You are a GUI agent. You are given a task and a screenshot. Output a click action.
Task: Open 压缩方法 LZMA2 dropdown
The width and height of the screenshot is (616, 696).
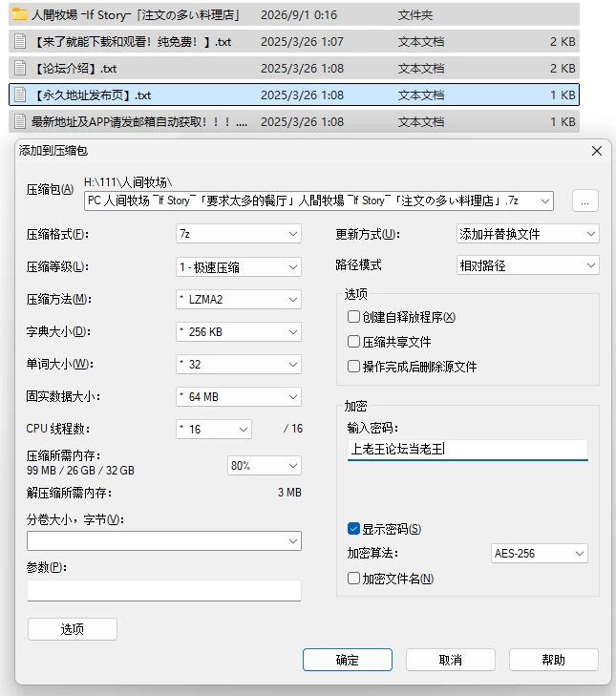[239, 299]
